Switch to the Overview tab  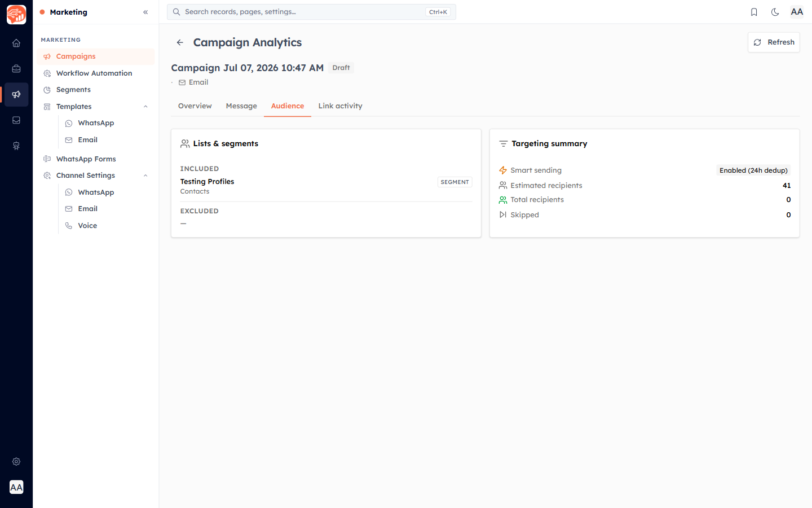(195, 106)
